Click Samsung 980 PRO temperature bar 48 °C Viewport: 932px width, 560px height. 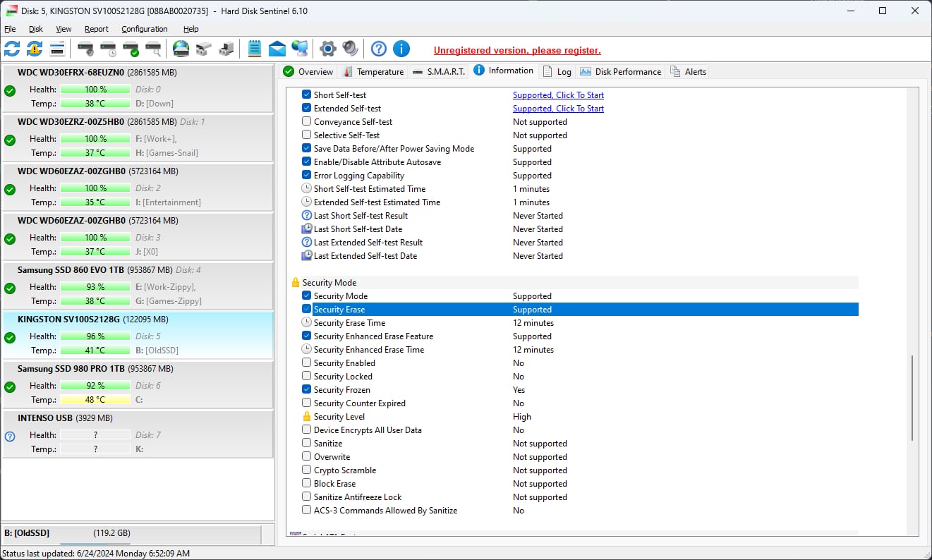coord(95,400)
